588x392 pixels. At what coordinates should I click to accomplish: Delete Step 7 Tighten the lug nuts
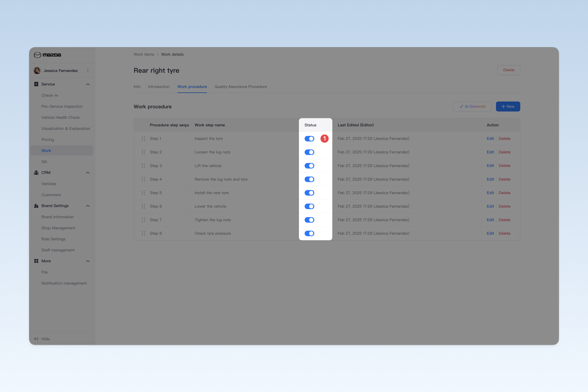[x=505, y=220]
